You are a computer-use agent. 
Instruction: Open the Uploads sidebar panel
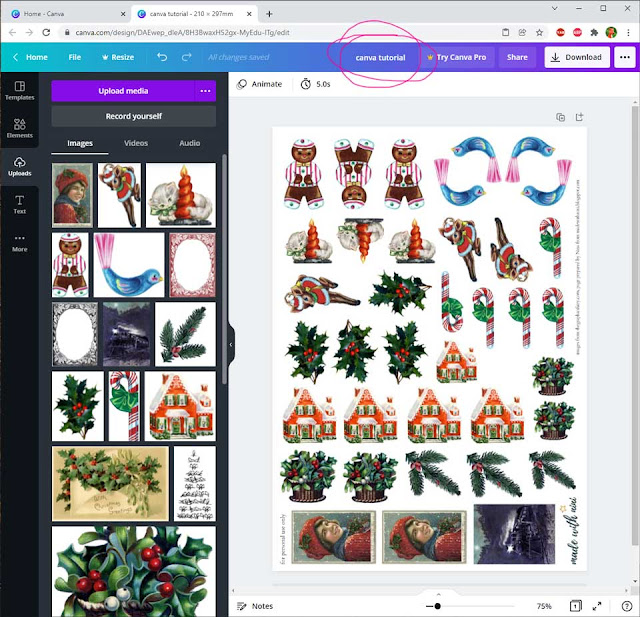(x=20, y=166)
